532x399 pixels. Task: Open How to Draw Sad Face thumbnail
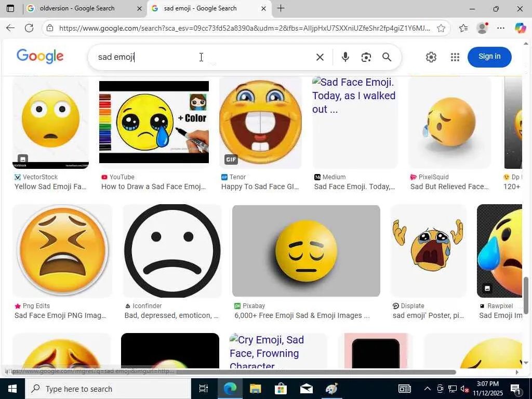click(x=154, y=122)
